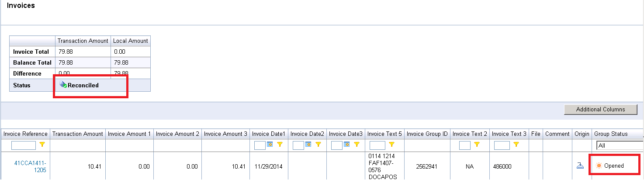Open invoice 41CCA1411-1205 link

click(x=30, y=166)
